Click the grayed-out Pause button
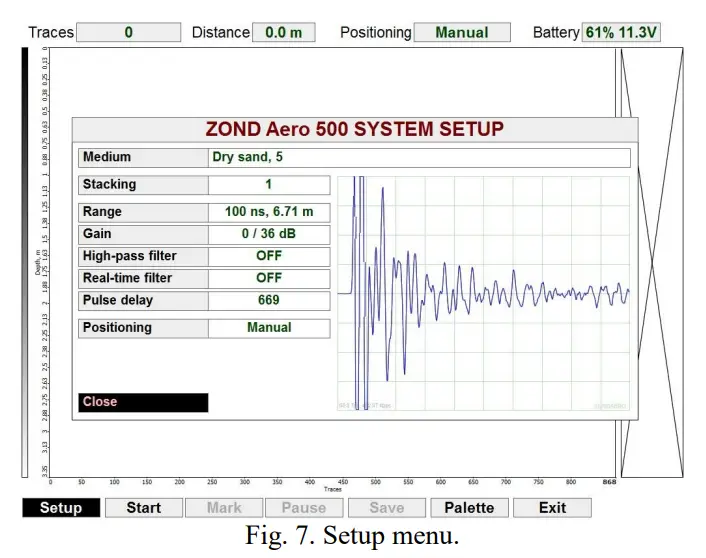Screen dimensions: 706x558 [304, 508]
